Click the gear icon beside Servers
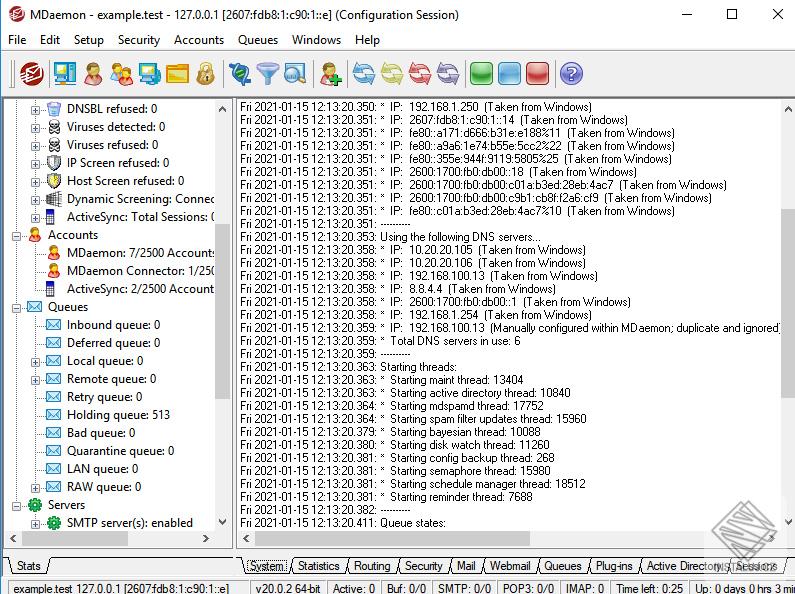Viewport: 795px width, 594px height. [35, 505]
